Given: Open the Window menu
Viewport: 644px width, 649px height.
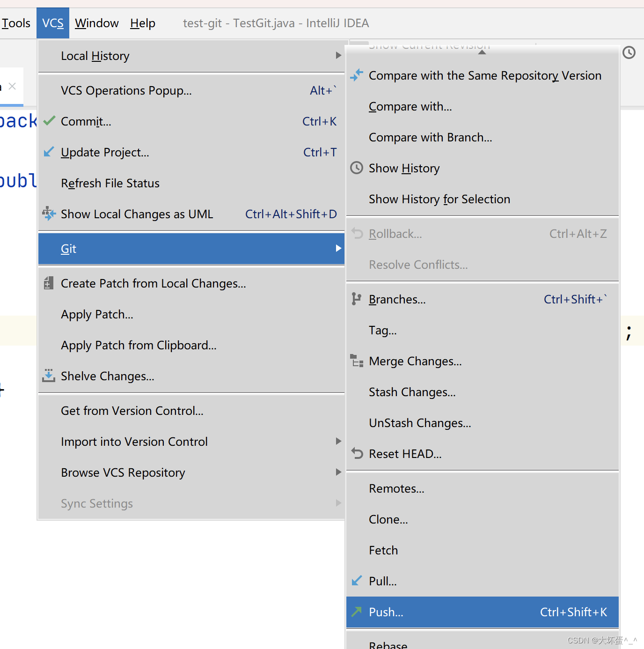Looking at the screenshot, I should click(x=96, y=23).
